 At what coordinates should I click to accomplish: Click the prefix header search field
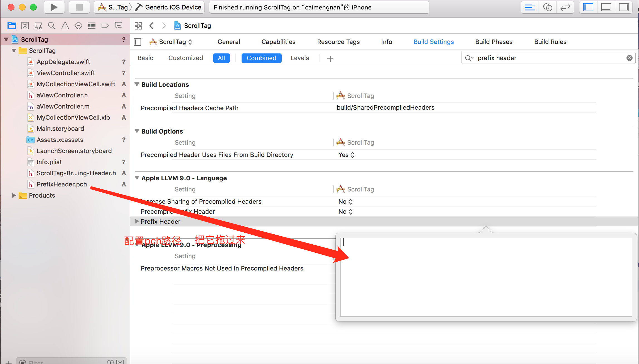click(548, 58)
